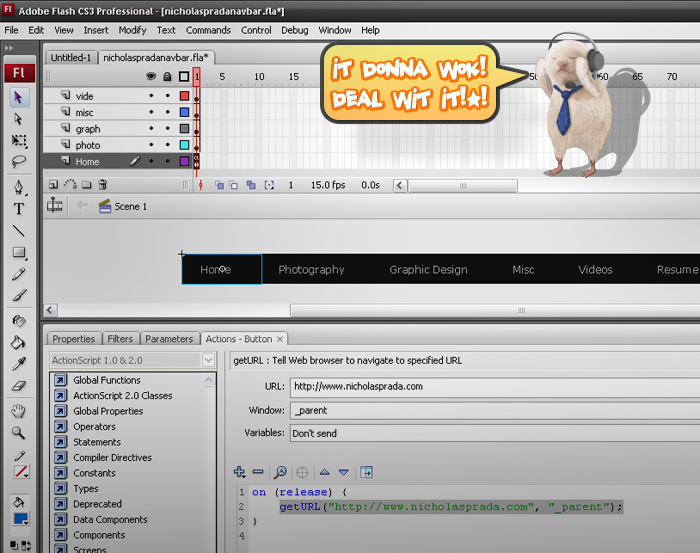Click the Edit Multiple Frames icon
Viewport: 700px width, 553px height.
pyautogui.click(x=251, y=185)
